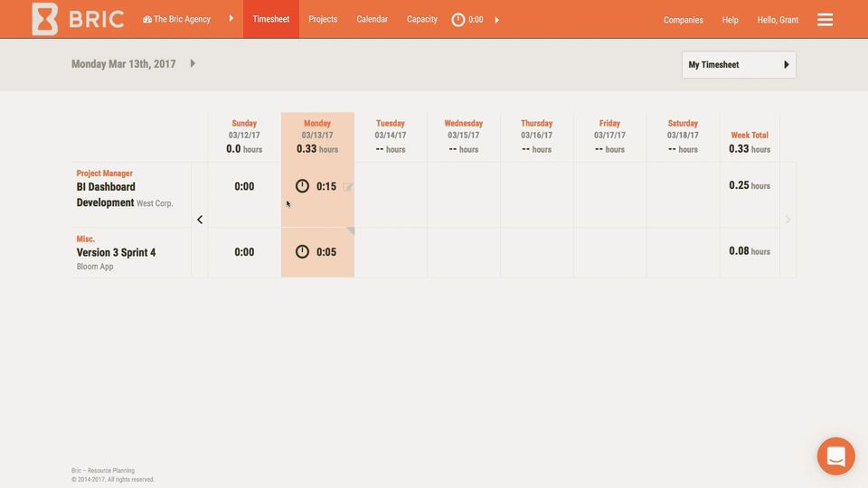Open the My Timesheet dropdown

739,65
